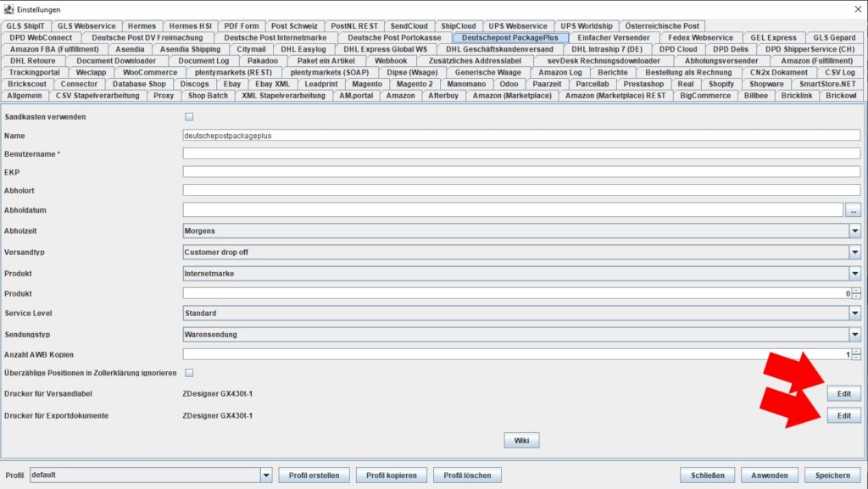Open the Fedex Webservice tab

(700, 37)
